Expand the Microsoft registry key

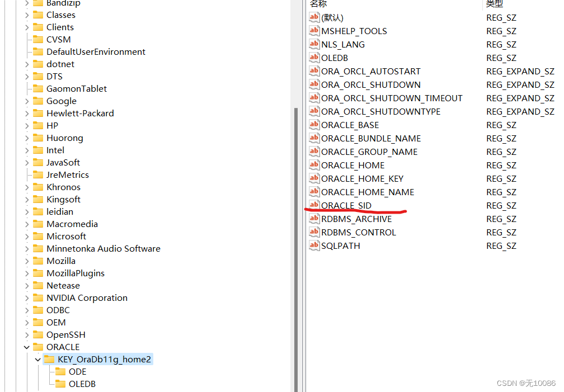click(x=27, y=237)
